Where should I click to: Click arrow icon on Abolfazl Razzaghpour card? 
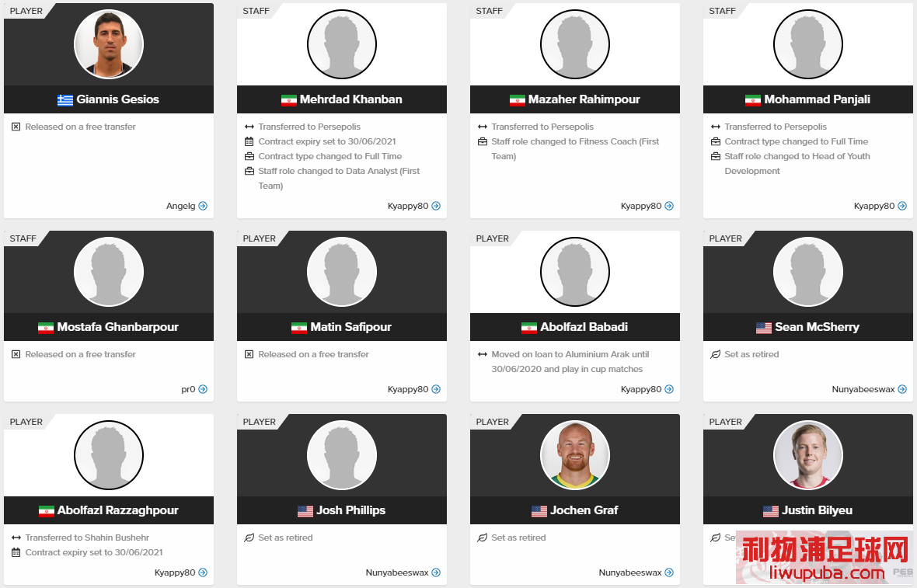coord(203,572)
